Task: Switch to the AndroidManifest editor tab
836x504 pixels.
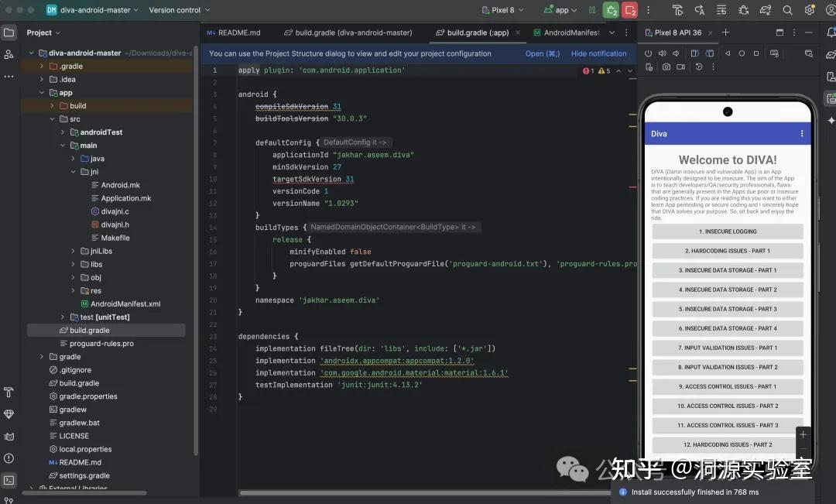Action: click(567, 33)
